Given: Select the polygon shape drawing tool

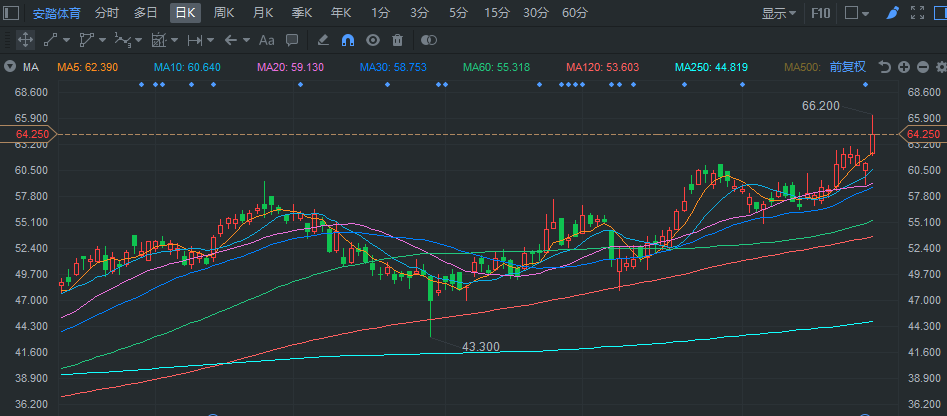Looking at the screenshot, I should coord(86,40).
